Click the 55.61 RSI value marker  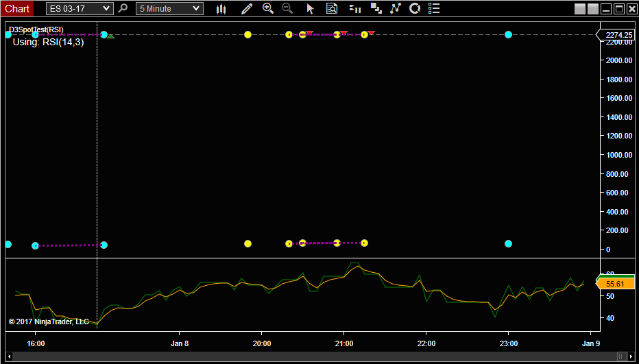click(x=615, y=284)
